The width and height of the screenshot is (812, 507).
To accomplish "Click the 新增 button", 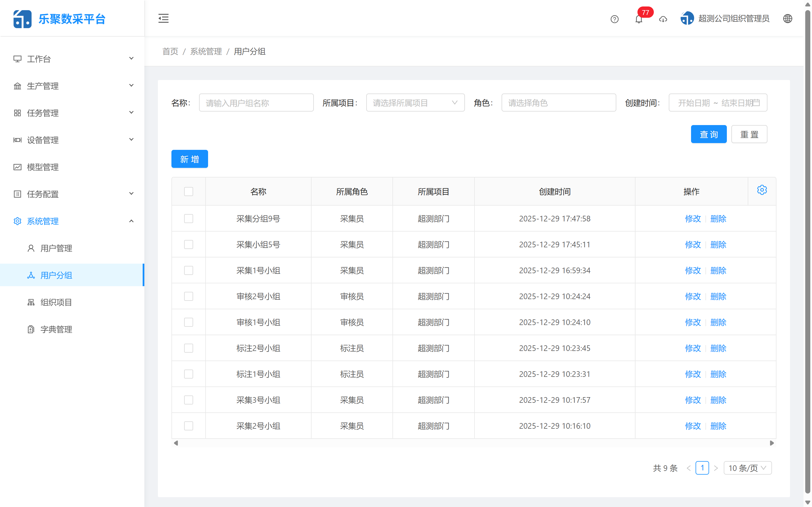I will [189, 159].
